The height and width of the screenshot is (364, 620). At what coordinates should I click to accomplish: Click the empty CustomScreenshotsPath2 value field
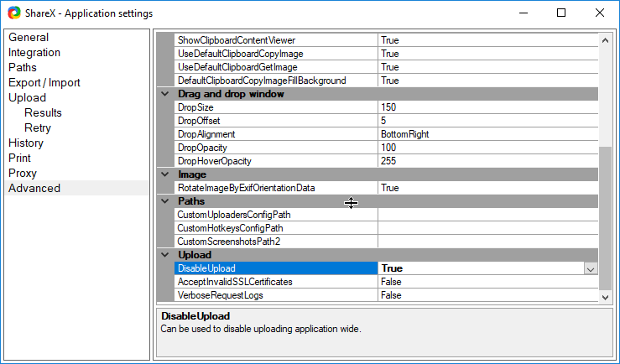488,242
